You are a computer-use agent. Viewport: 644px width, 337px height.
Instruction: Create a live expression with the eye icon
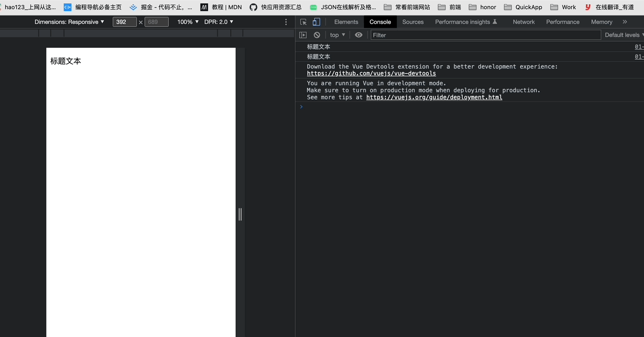point(358,35)
